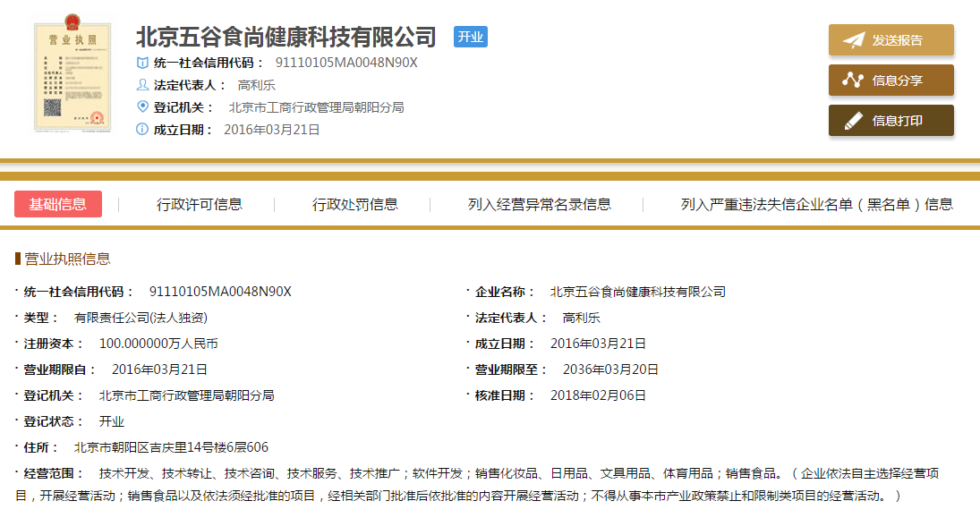980x518 pixels.
Task: Click the pencil icon on 信息打印
Action: coord(853,121)
